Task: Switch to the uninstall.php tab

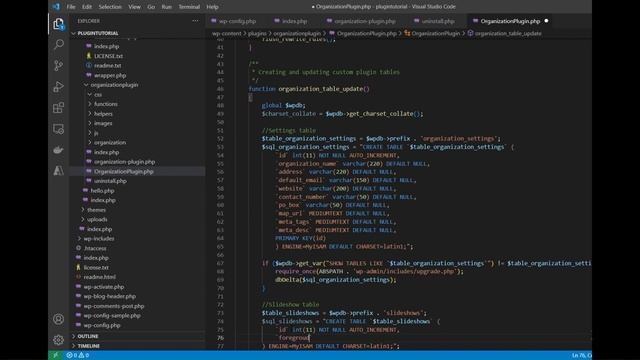Action: tap(434, 21)
